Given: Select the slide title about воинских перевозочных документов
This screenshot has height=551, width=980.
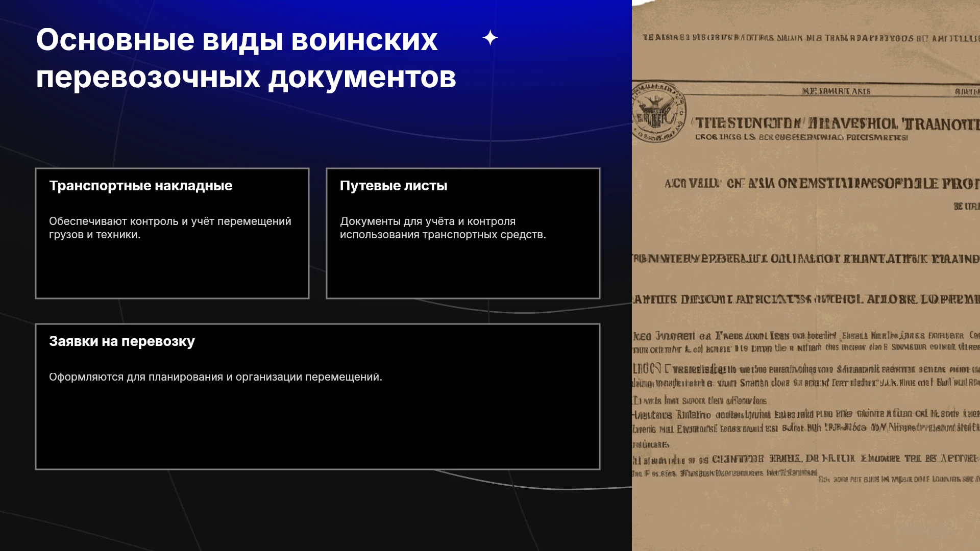Looking at the screenshot, I should tap(246, 59).
